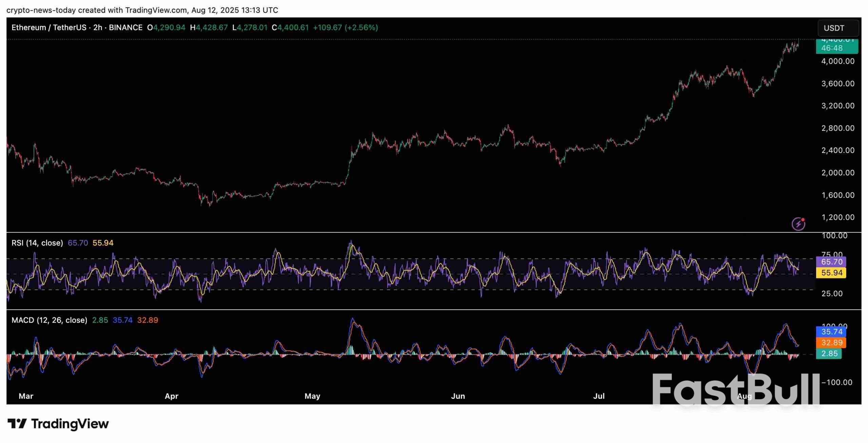Click the Mar label on time axis
The height and width of the screenshot is (443, 868).
(26, 396)
